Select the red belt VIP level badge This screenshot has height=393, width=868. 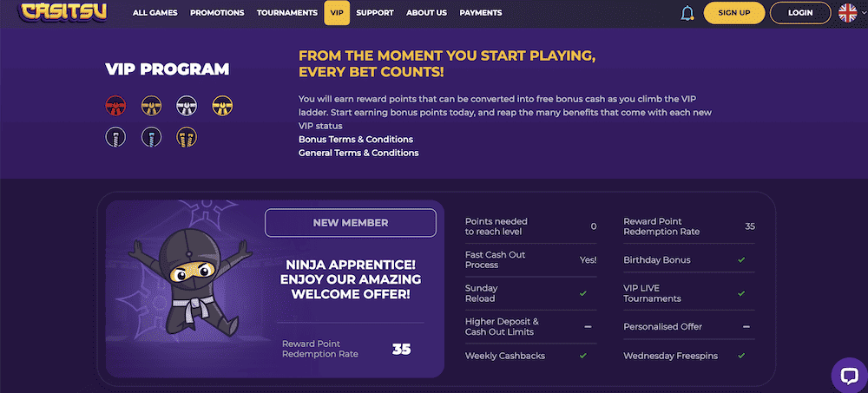pyautogui.click(x=115, y=106)
